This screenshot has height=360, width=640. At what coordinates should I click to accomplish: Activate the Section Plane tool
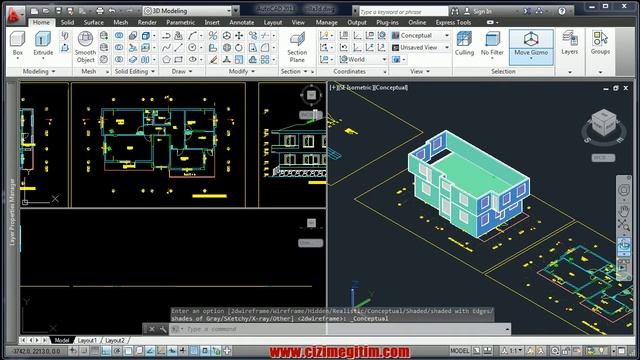tap(297, 47)
